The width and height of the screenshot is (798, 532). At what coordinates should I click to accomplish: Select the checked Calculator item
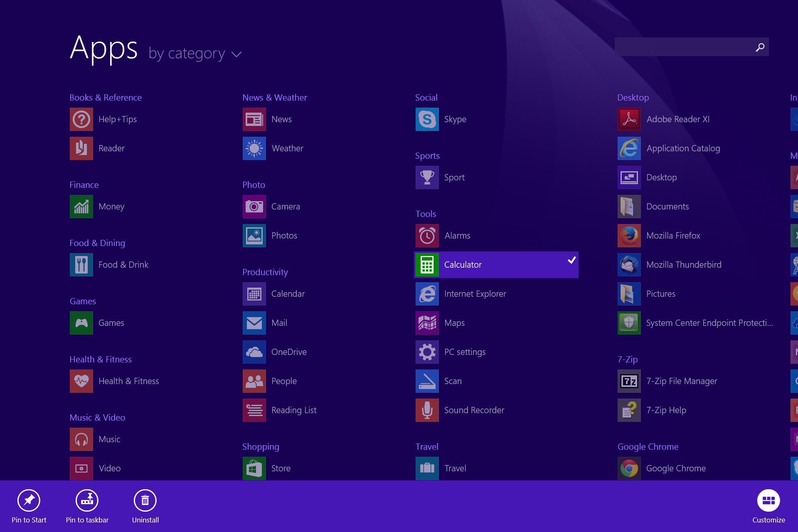[496, 264]
